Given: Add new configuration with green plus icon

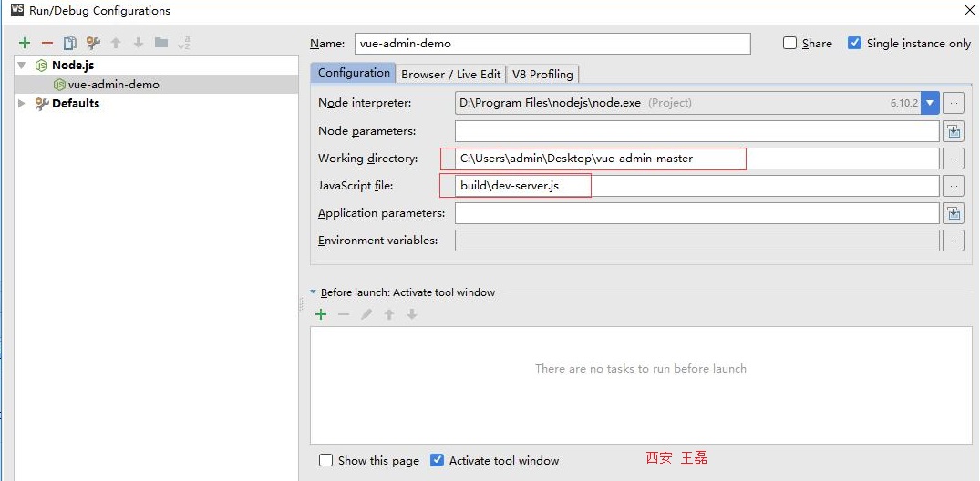Looking at the screenshot, I should (25, 43).
